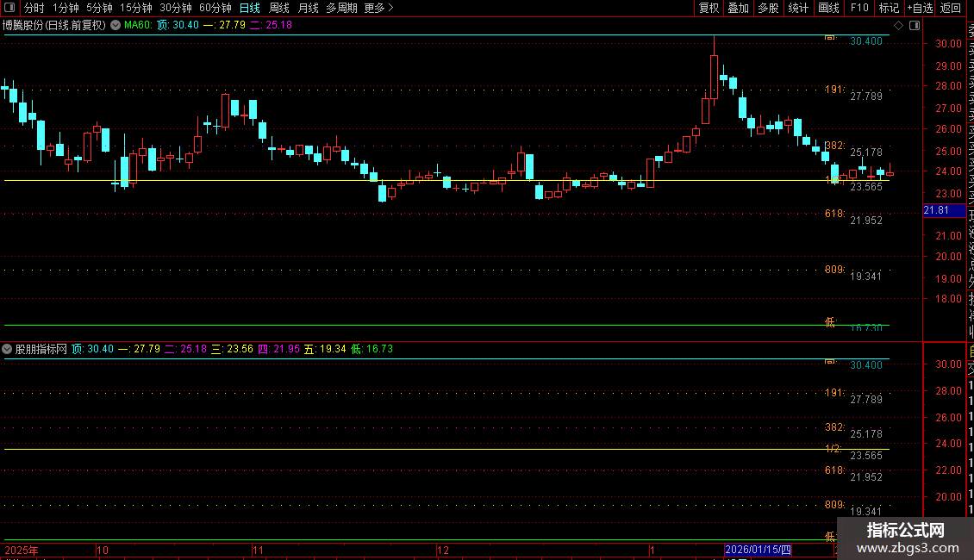This screenshot has width=974, height=560.
Task: Click the 四: 21.95 value in sub-chart header
Action: [x=278, y=349]
